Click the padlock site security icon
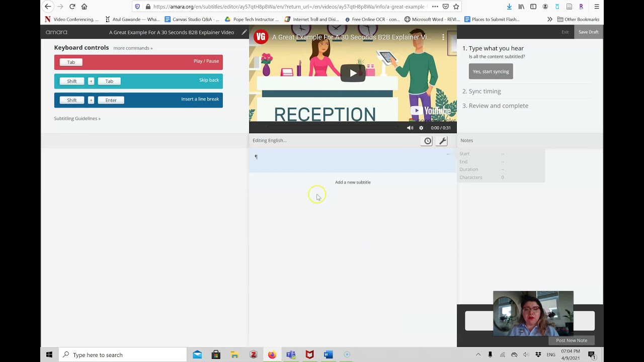 147,7
